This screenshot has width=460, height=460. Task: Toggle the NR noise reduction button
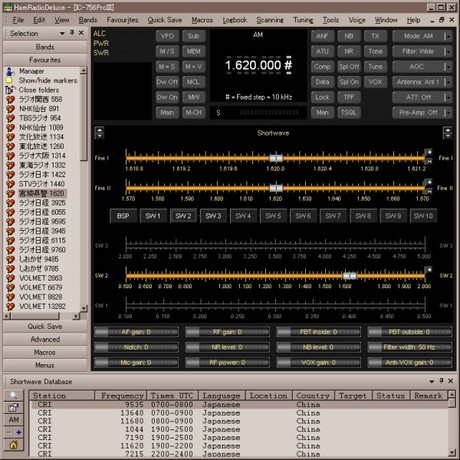[349, 51]
